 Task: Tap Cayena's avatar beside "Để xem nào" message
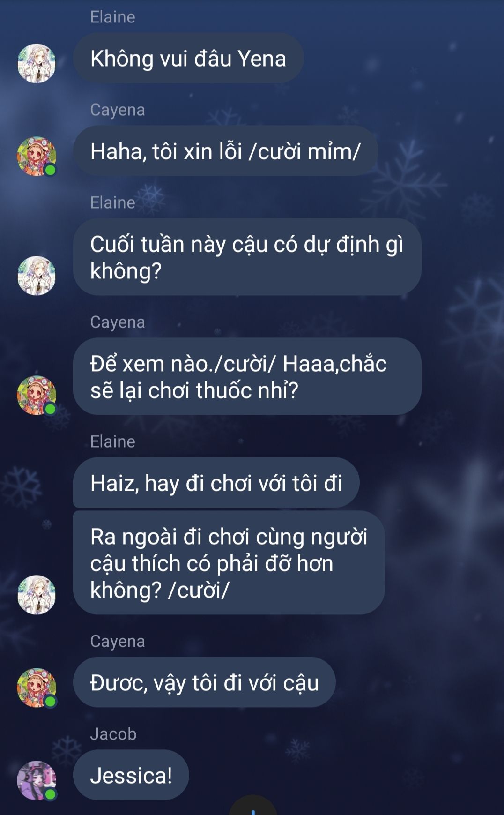(37, 395)
